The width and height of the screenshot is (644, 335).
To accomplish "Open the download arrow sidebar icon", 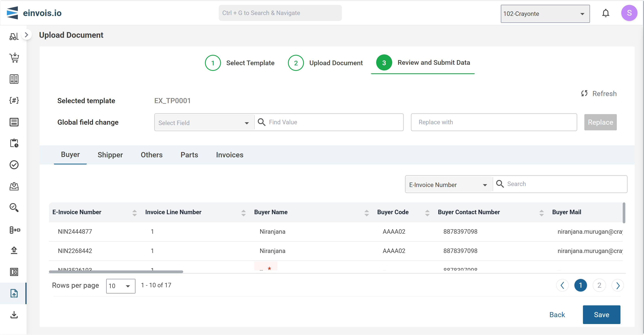I will [14, 315].
